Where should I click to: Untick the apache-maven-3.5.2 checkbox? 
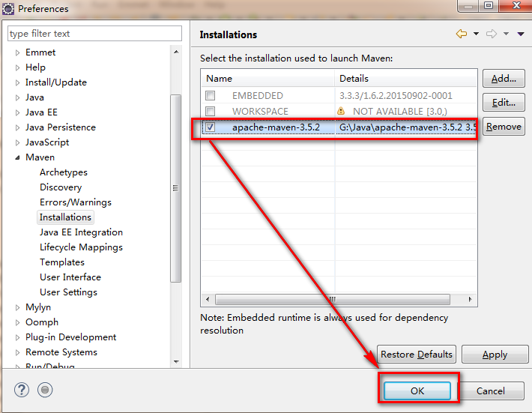[x=211, y=127]
